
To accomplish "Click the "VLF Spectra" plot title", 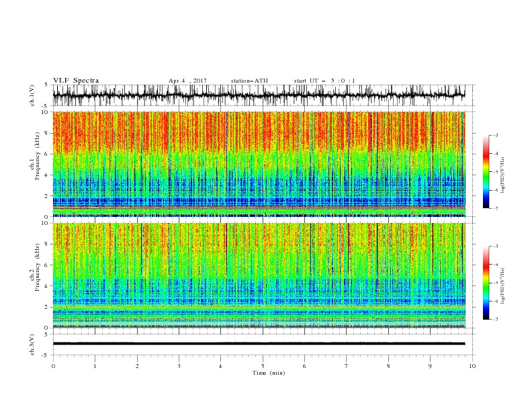I will pyautogui.click(x=76, y=81).
